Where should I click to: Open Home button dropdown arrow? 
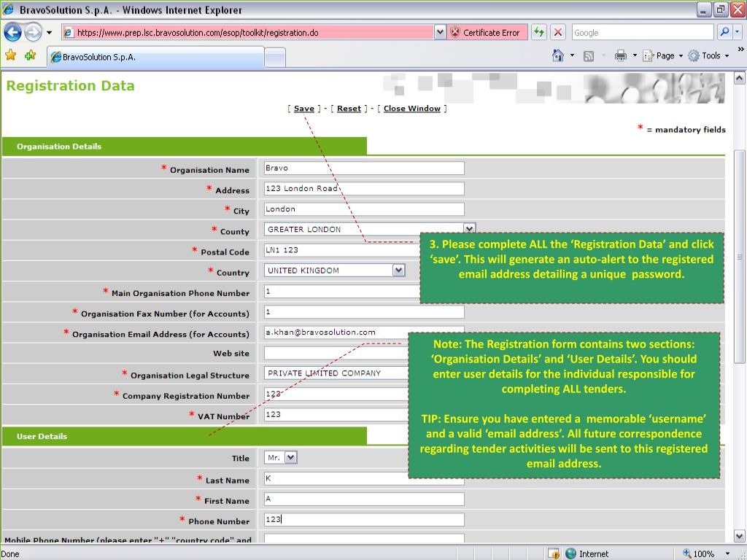pos(572,55)
